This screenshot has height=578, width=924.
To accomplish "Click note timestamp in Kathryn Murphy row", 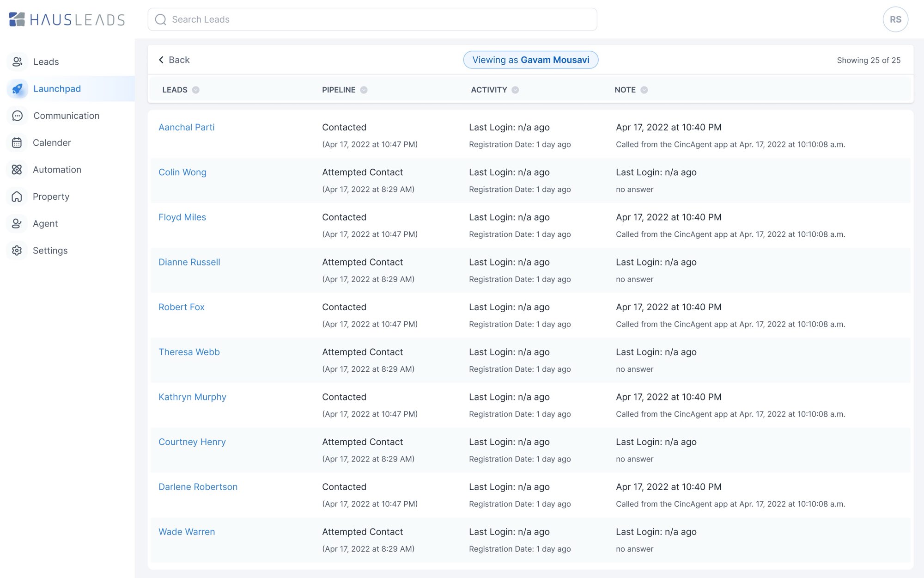I will 669,397.
